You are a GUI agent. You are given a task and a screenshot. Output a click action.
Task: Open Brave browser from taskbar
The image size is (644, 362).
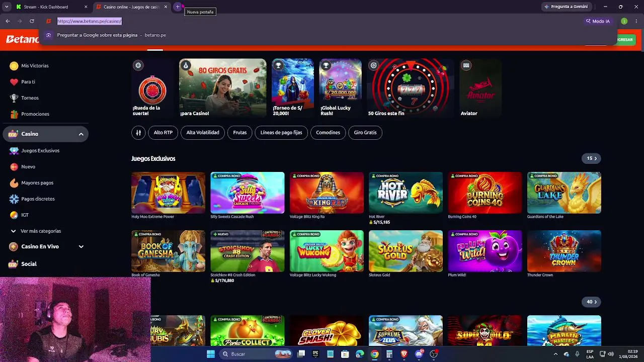point(404,354)
